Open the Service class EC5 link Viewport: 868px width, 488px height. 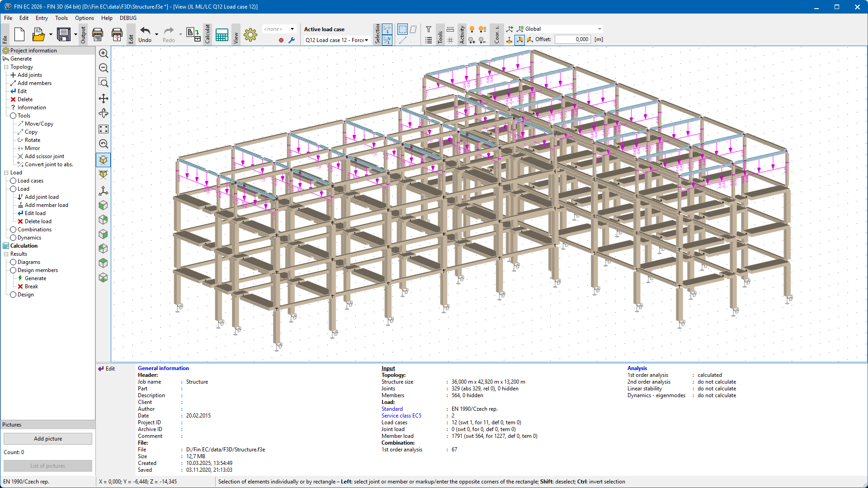[401, 416]
